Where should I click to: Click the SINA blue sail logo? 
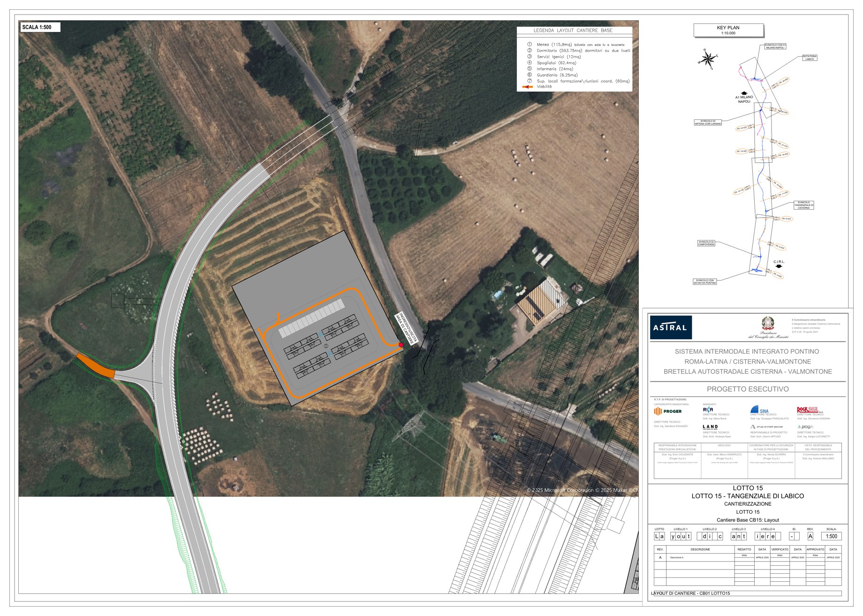[x=759, y=410]
